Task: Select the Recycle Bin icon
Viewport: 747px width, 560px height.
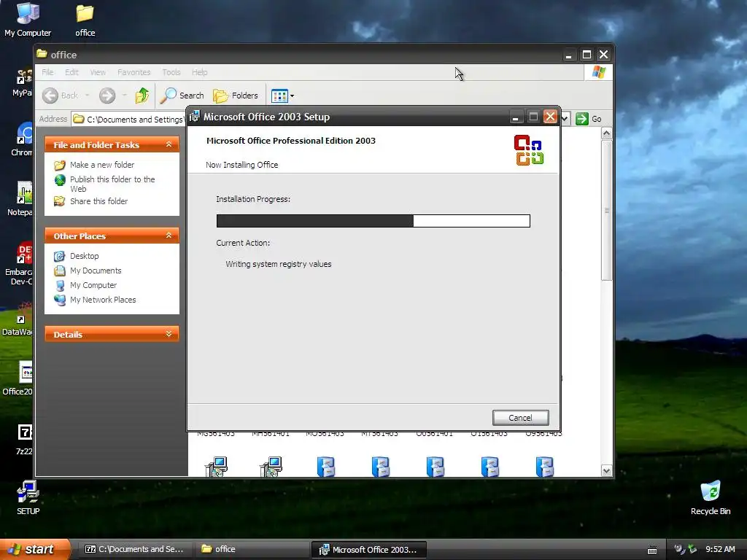Action: coord(711,498)
